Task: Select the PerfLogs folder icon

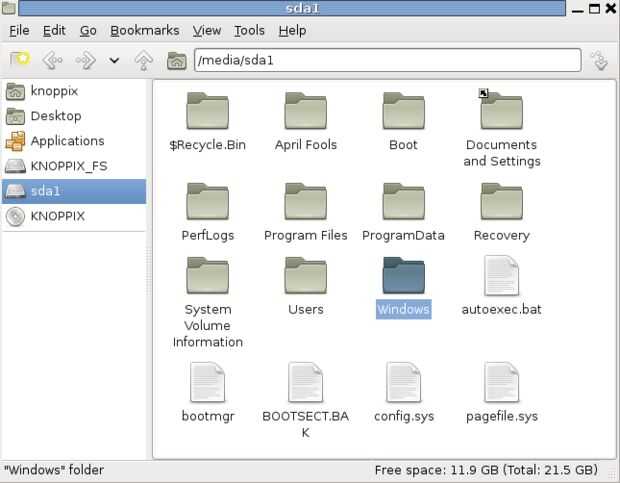Action: [208, 202]
